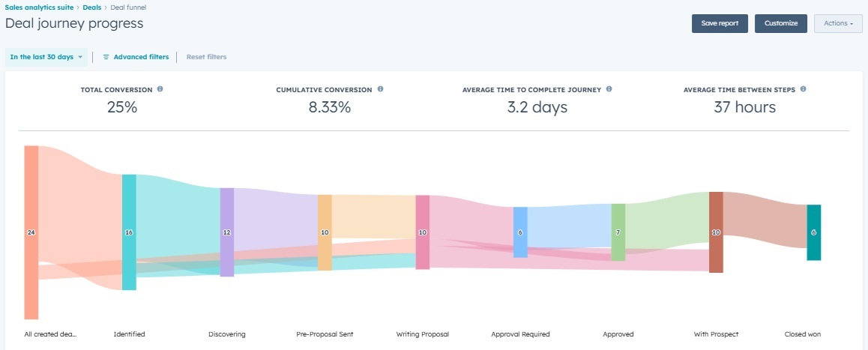868x350 pixels.
Task: Click the teal Identified stage bar
Action: pyautogui.click(x=129, y=232)
